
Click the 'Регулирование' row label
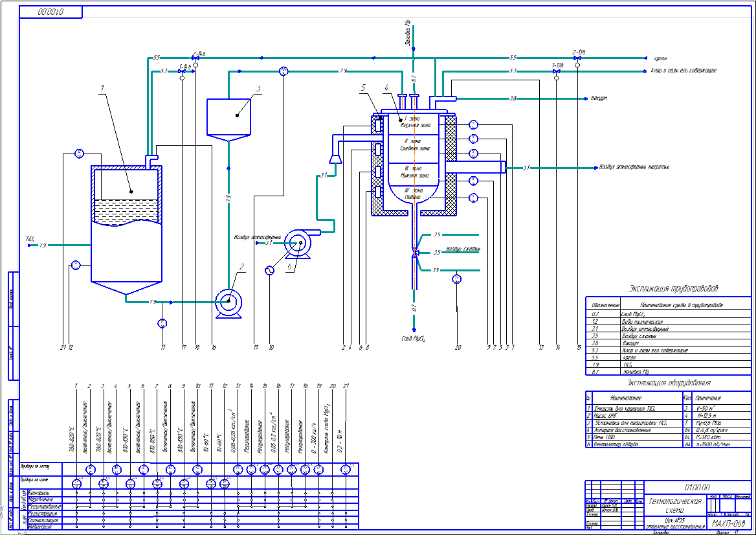[45, 507]
